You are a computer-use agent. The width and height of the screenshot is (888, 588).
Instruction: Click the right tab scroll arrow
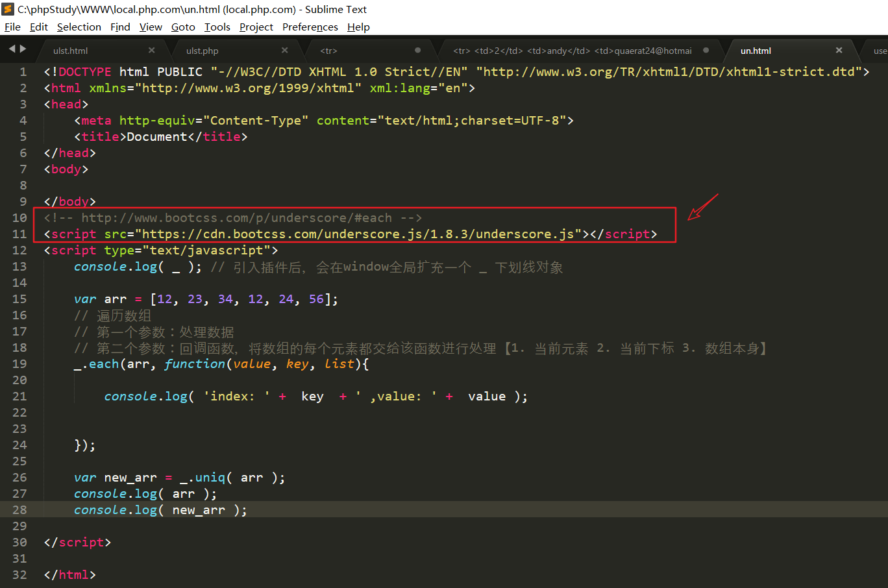23,49
